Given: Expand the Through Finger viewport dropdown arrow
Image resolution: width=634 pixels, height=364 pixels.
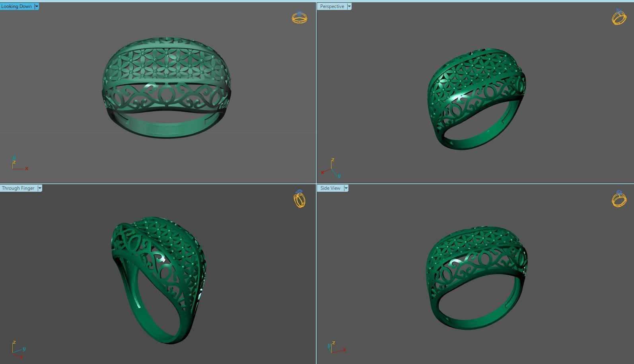Looking at the screenshot, I should tap(40, 188).
